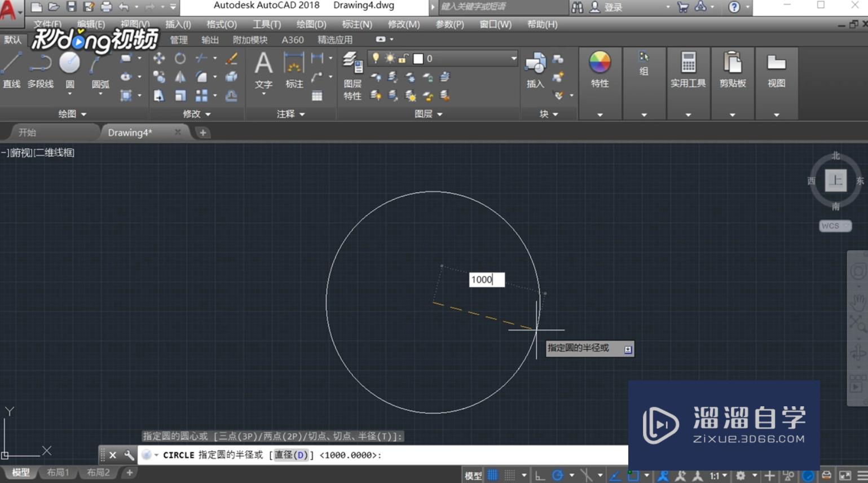Expand the Annotation (注释) panel
868x483 pixels.
(290, 114)
